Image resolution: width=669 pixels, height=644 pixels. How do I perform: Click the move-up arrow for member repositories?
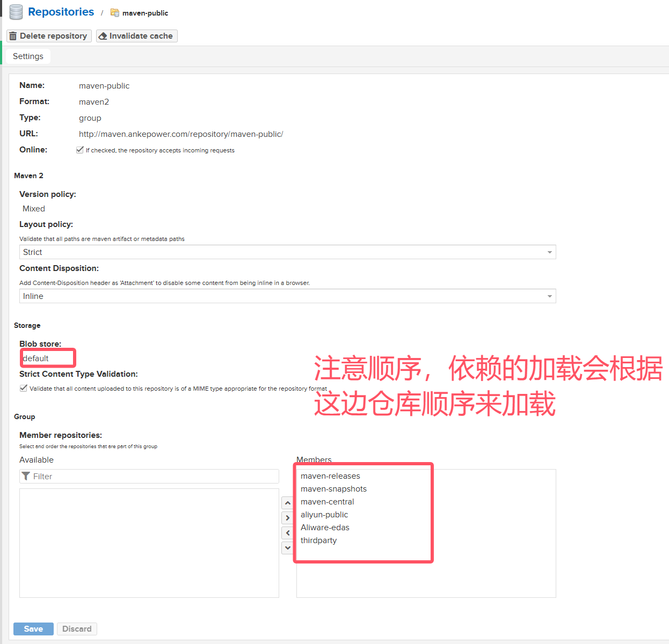[288, 503]
